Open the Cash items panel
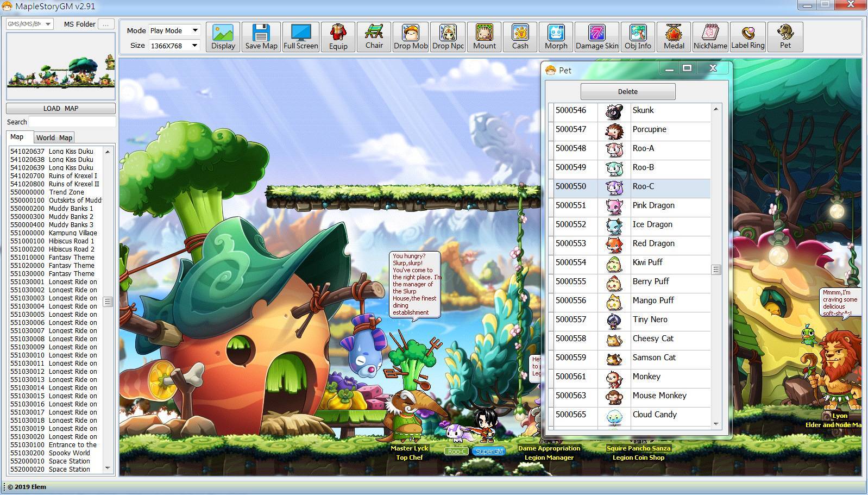Screen dimensions: 868x495 coord(520,37)
